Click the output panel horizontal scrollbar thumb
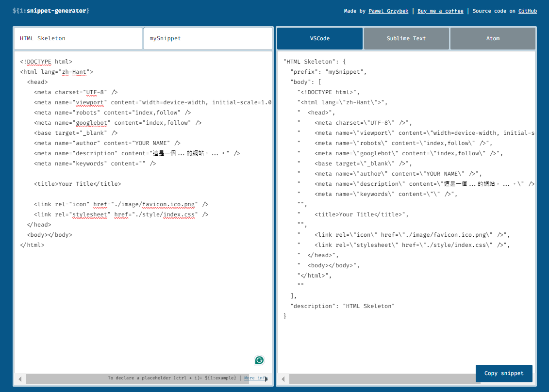This screenshot has width=549, height=392. pyautogui.click(x=384, y=379)
